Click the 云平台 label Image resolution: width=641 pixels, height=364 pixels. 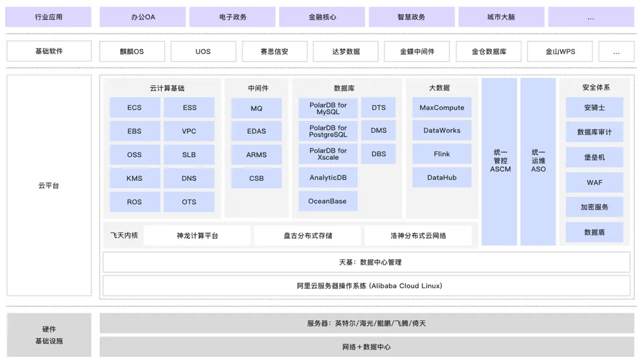[x=49, y=185]
